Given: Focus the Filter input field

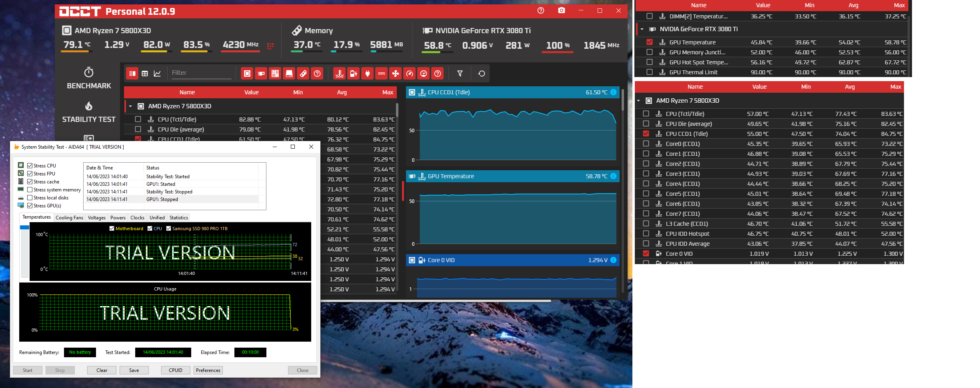Looking at the screenshot, I should click(x=202, y=73).
